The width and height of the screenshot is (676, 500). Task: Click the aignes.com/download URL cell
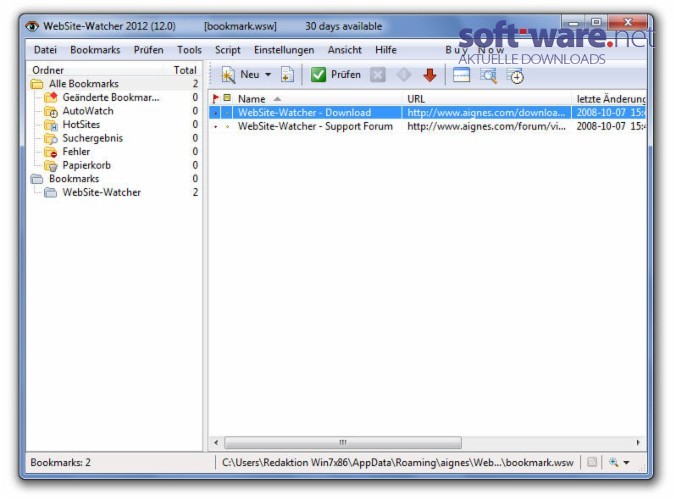click(x=486, y=112)
